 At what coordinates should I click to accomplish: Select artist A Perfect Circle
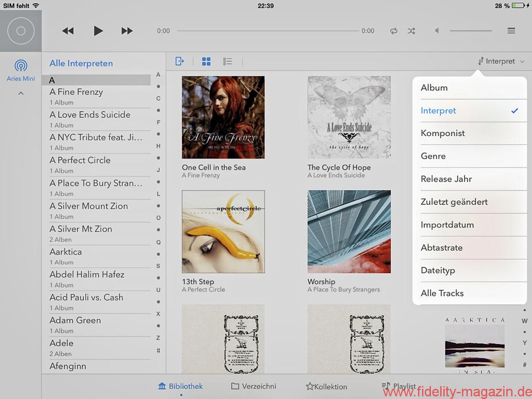pos(80,160)
